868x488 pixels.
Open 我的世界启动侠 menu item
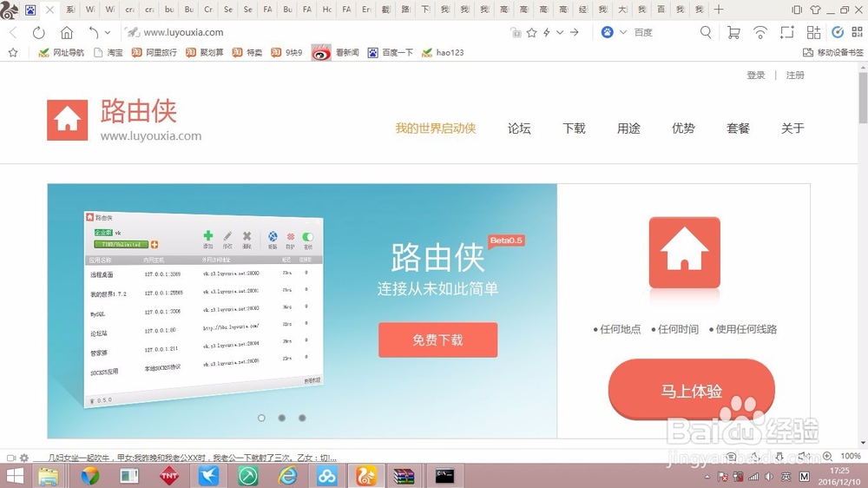click(x=436, y=129)
